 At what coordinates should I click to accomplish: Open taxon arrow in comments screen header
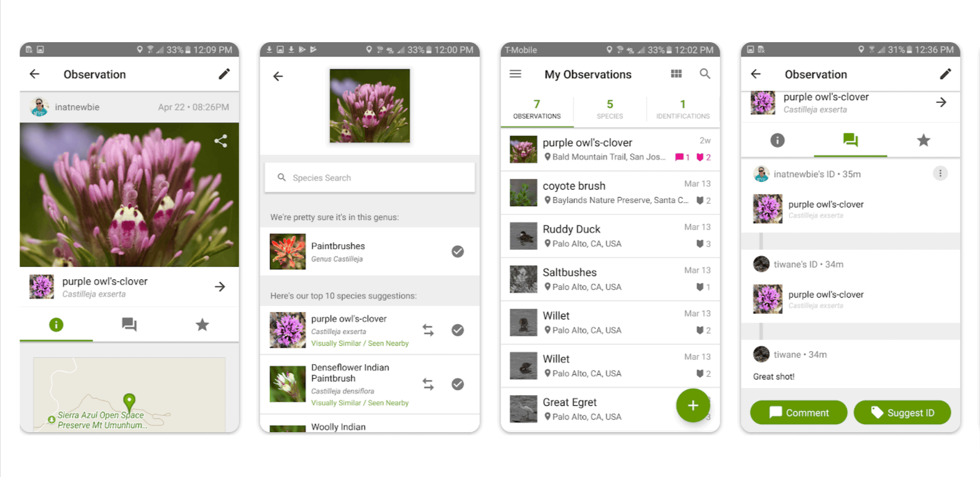click(941, 102)
